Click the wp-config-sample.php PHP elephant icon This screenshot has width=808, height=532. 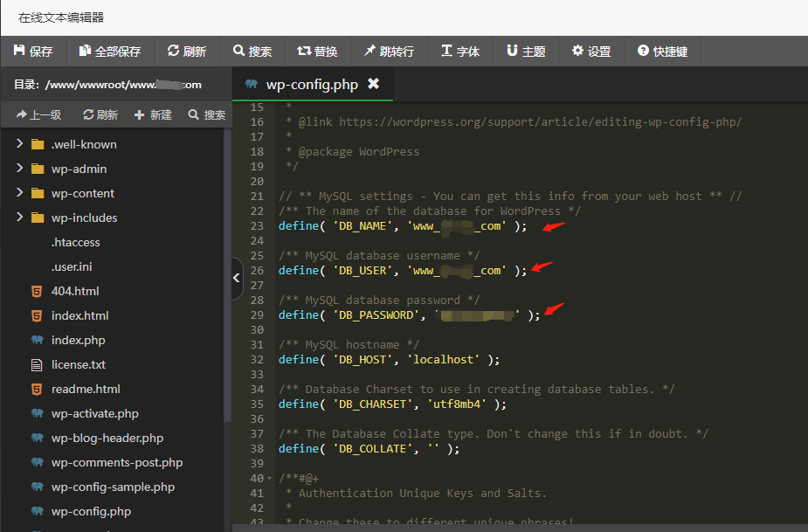tap(37, 487)
